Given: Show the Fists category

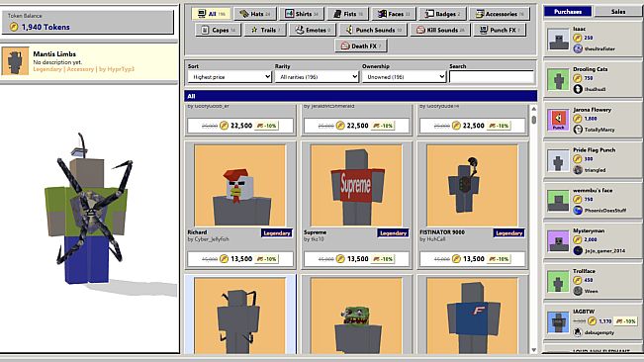Looking at the screenshot, I should [348, 14].
